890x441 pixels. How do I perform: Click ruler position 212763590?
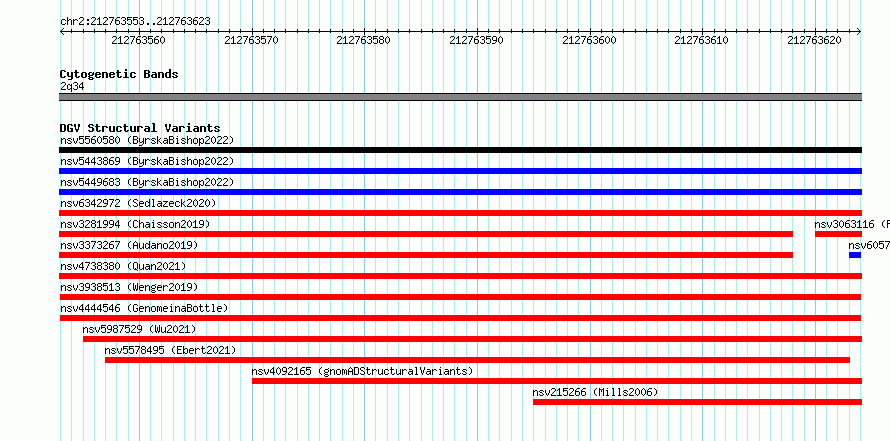click(476, 40)
